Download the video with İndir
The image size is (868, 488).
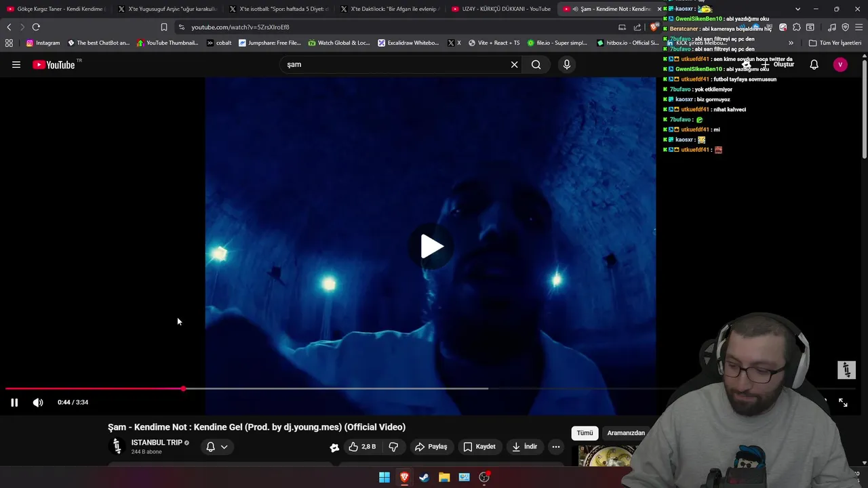524,447
